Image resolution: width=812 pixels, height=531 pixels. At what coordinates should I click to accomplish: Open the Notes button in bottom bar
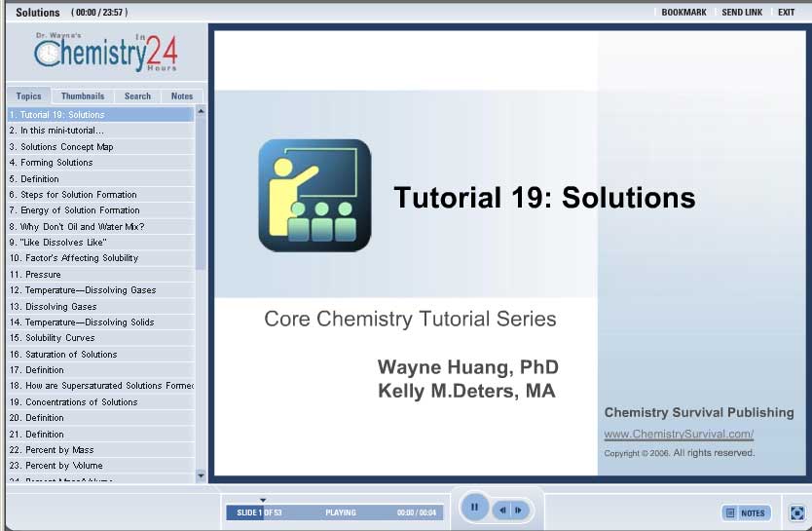point(746,512)
